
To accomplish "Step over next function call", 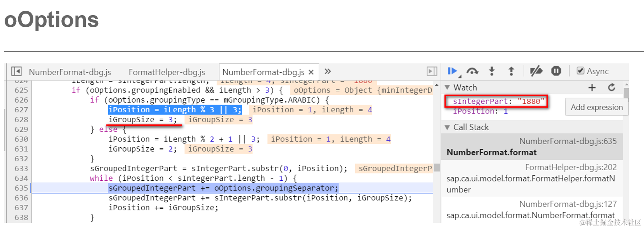I will (472, 71).
